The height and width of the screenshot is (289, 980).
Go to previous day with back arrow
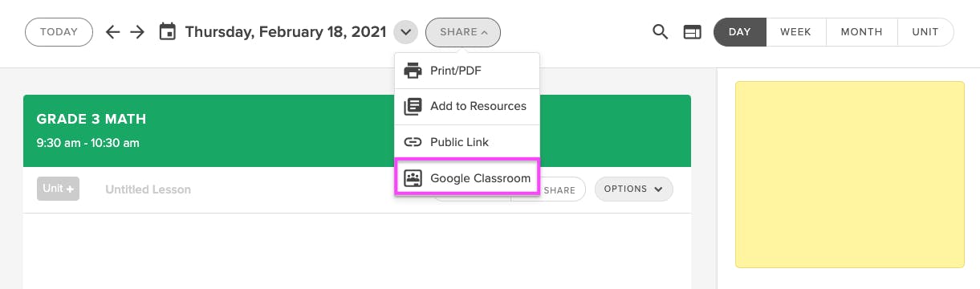pyautogui.click(x=113, y=32)
